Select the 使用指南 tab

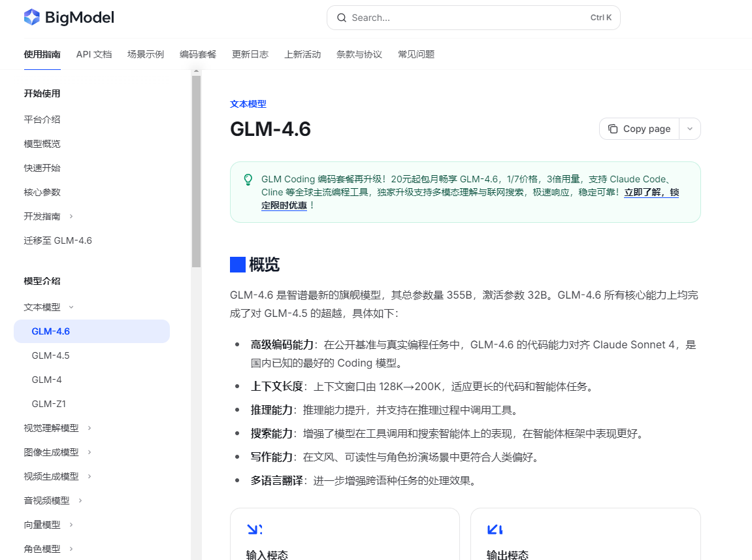tap(42, 54)
